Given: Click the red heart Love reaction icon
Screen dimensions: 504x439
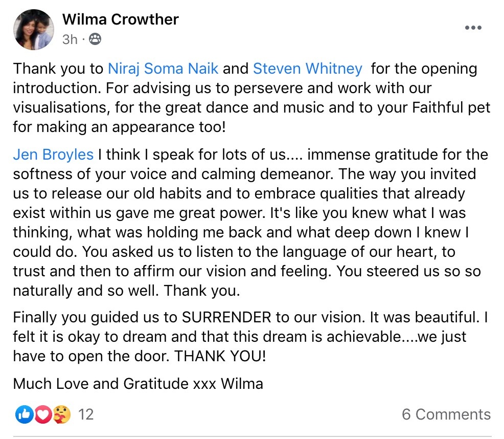Looking at the screenshot, I should click(43, 414).
